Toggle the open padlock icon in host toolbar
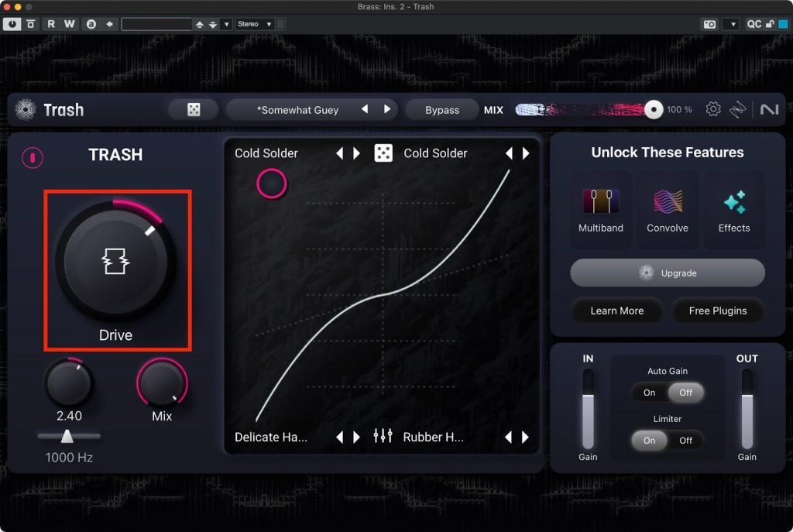The height and width of the screenshot is (532, 793). [x=770, y=24]
